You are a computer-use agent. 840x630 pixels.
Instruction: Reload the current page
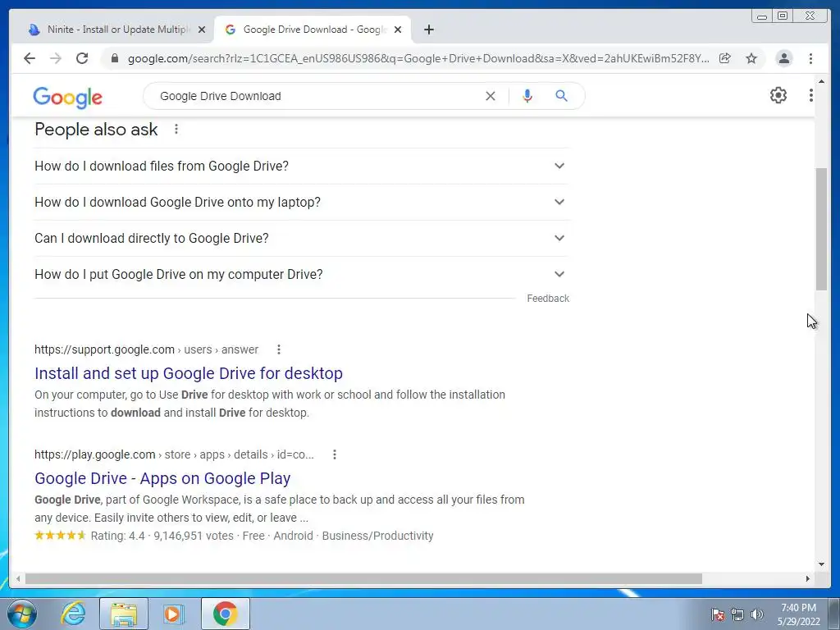82,58
